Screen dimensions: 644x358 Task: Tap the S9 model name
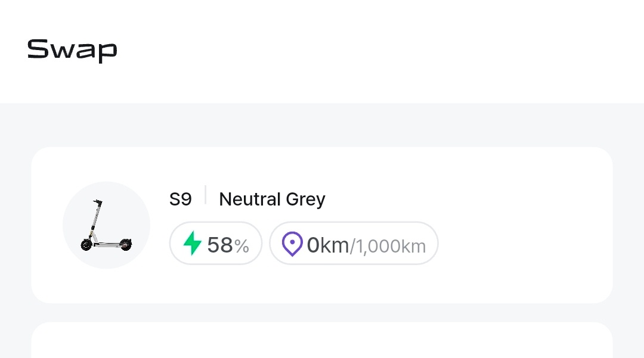click(x=181, y=199)
